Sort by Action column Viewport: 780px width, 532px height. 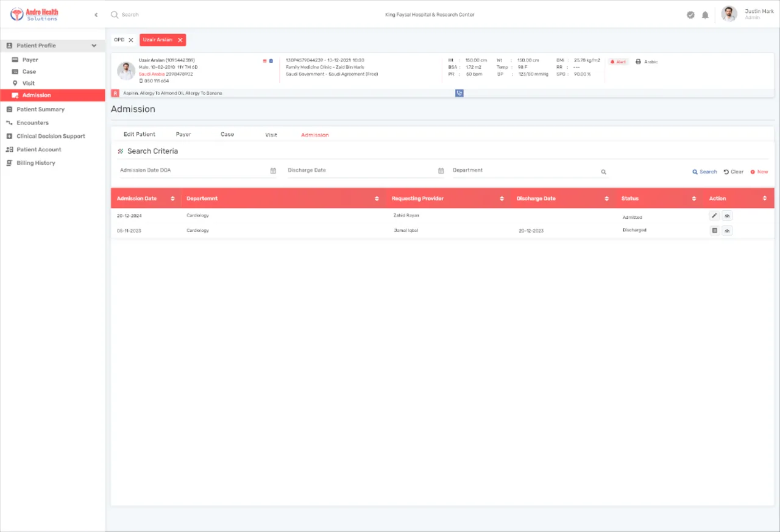tap(765, 199)
